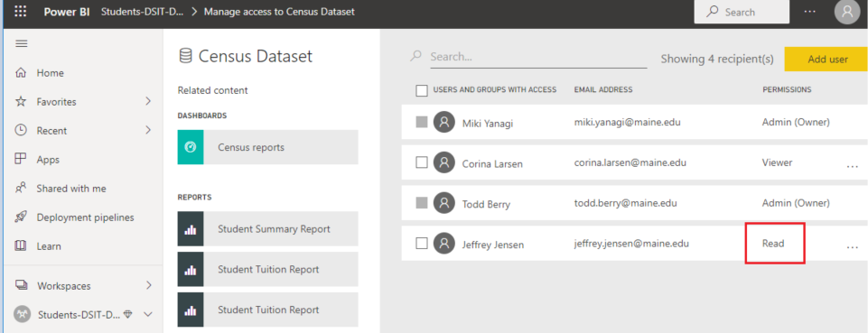Click the Favorites star icon
This screenshot has height=333, width=868.
coord(21,101)
